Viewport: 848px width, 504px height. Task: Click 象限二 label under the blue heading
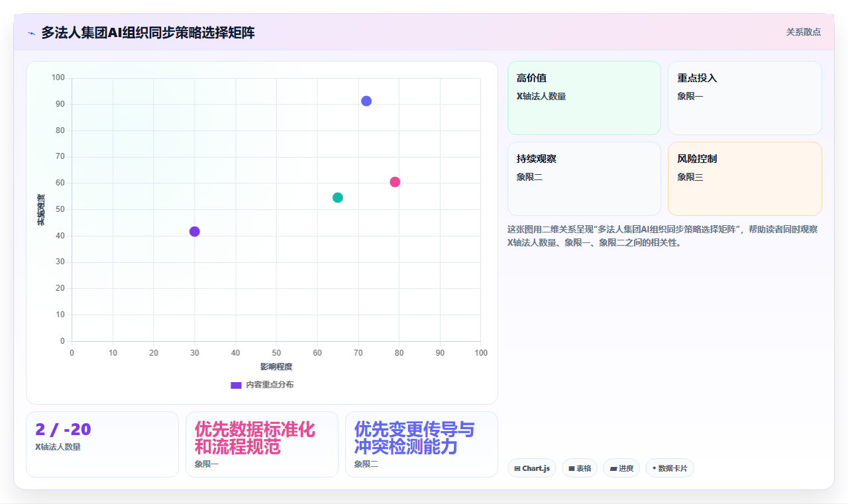366,464
